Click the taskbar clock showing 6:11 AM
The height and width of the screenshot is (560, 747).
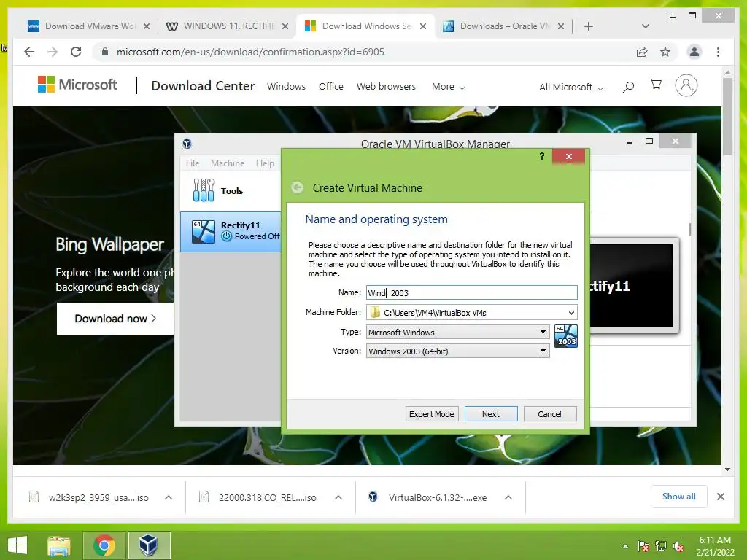tap(715, 546)
